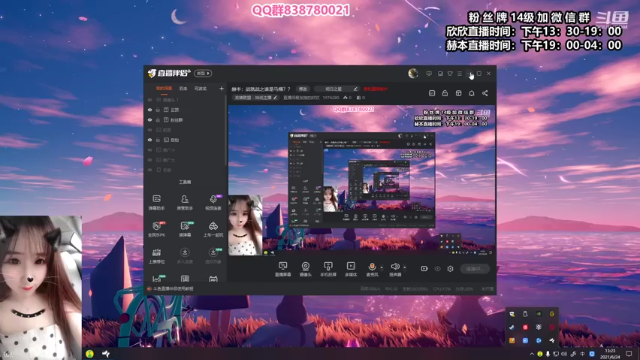The width and height of the screenshot is (640, 360).
Task: Edit the 明日之星 field with the pencil icon
Action: tap(355, 89)
